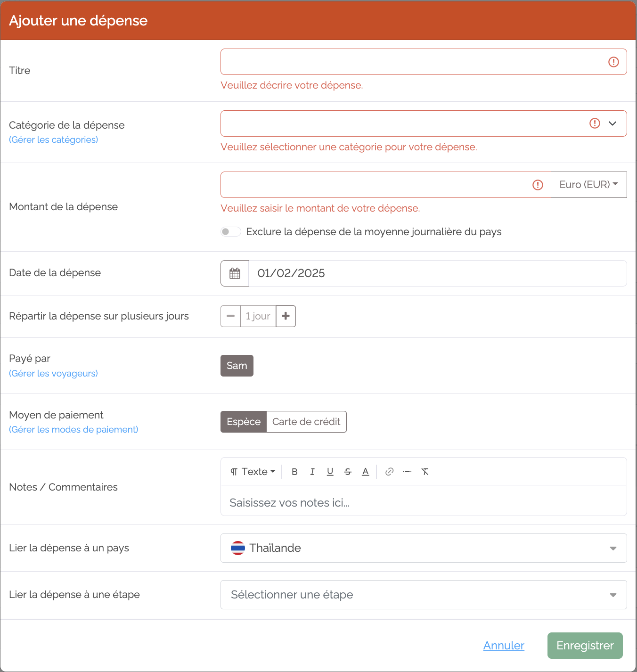This screenshot has height=672, width=637.
Task: Select Espèce payment method
Action: [244, 422]
